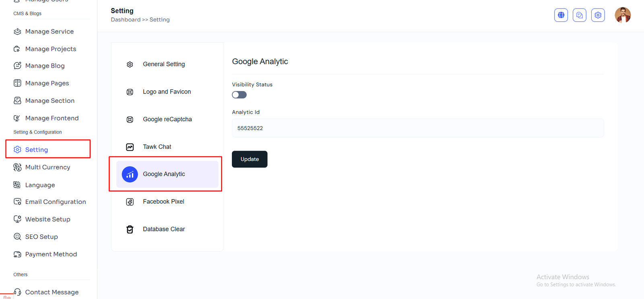This screenshot has width=644, height=299.
Task: Click the Google Analytic chart icon
Action: [x=130, y=174]
